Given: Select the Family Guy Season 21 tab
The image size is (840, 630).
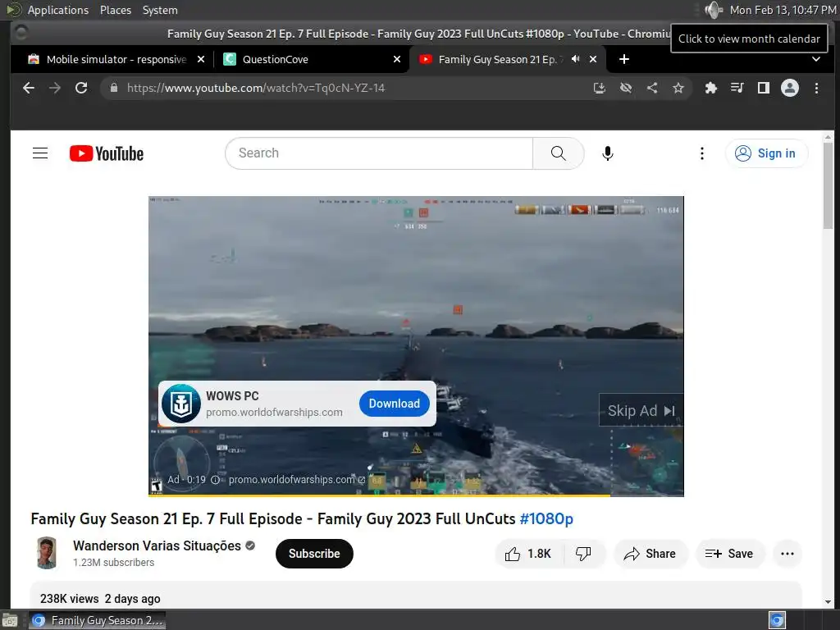Looking at the screenshot, I should (498, 59).
